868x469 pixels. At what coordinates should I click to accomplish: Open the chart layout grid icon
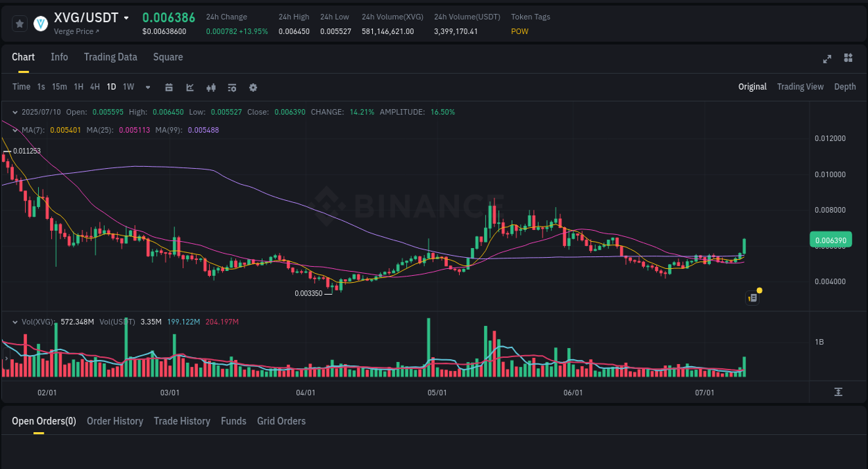pos(848,58)
